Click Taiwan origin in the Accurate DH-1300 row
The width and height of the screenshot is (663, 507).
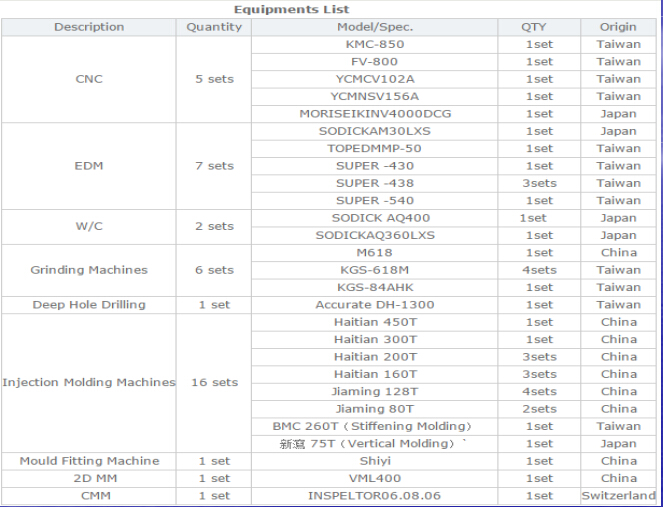coord(618,304)
